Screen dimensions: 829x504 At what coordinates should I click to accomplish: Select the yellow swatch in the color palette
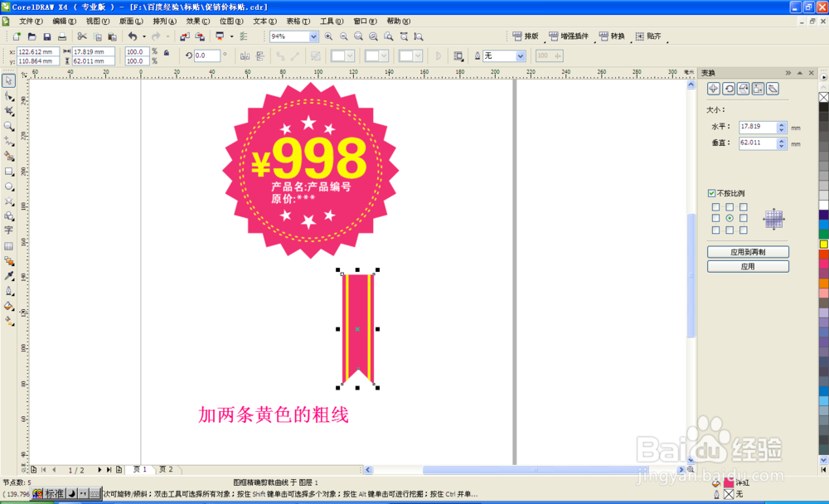(823, 245)
